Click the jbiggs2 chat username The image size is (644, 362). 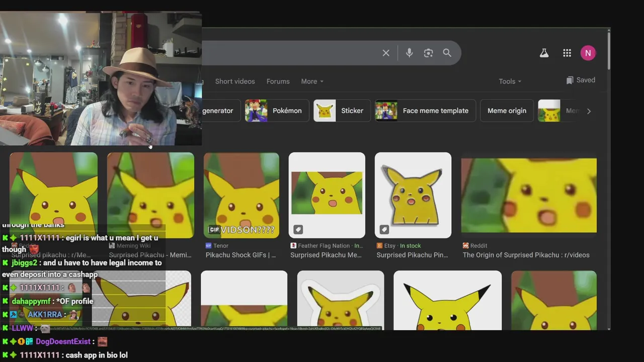pos(24,263)
